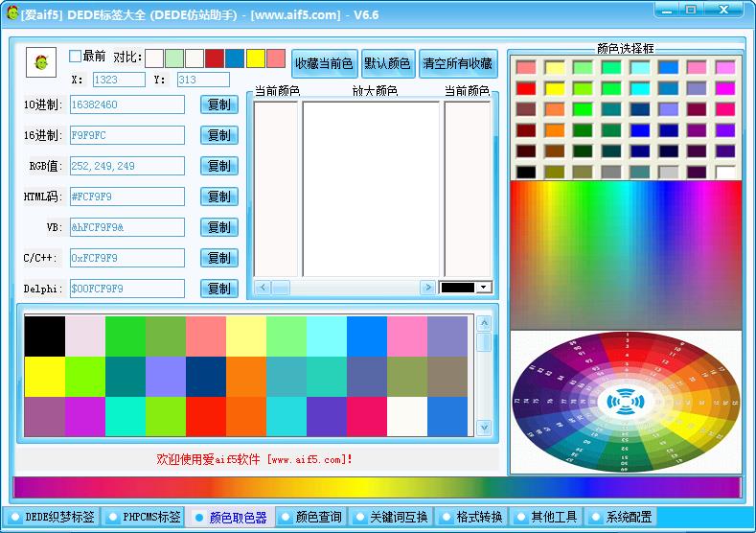Click 收藏当前色 button

pos(325,63)
